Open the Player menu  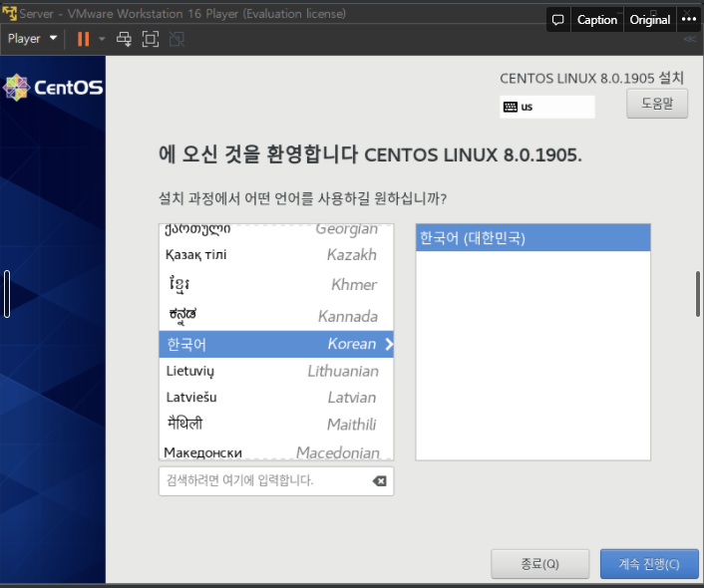tap(32, 39)
